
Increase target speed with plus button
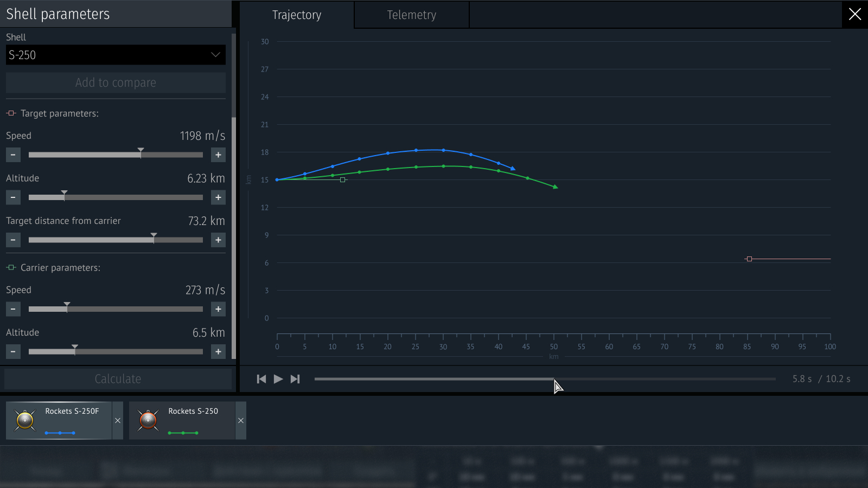[218, 155]
